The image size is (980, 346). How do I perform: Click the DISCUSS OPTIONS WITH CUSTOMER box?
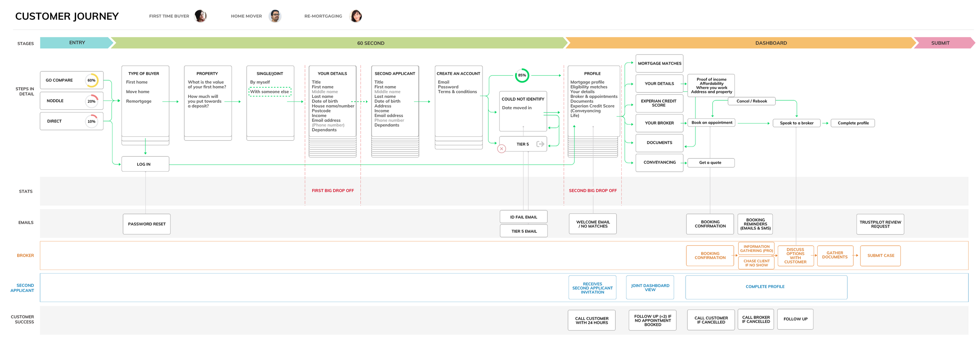click(795, 256)
